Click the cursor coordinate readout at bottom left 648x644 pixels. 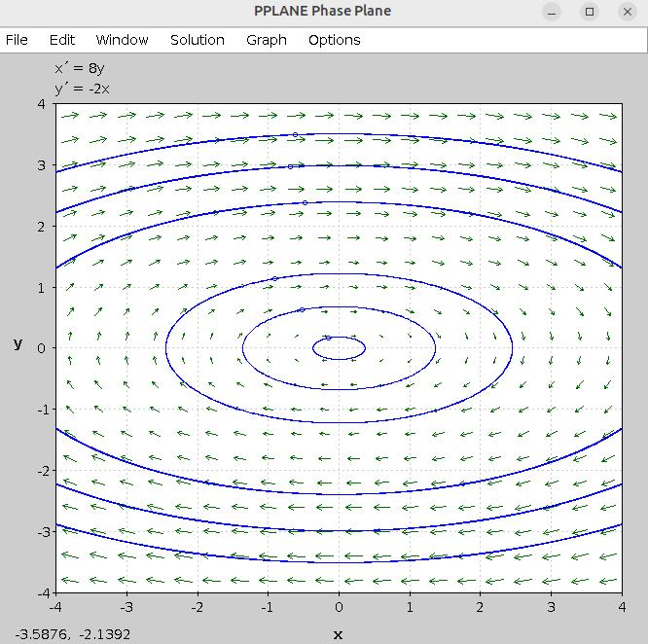pyautogui.click(x=73, y=634)
